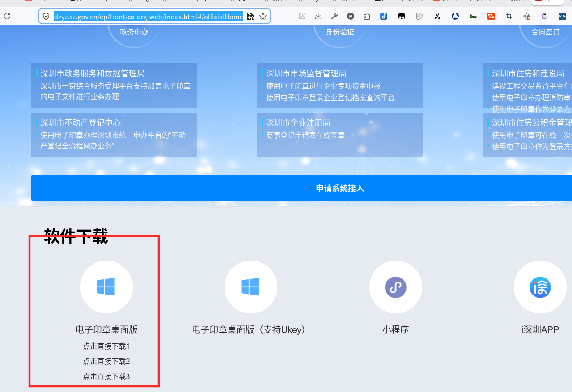572x392 pixels.
Task: Open the green 'bw' extension icon
Action: [473, 16]
